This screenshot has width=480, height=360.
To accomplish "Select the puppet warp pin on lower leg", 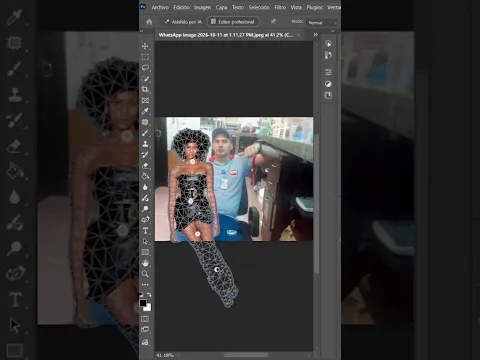I will click(217, 270).
